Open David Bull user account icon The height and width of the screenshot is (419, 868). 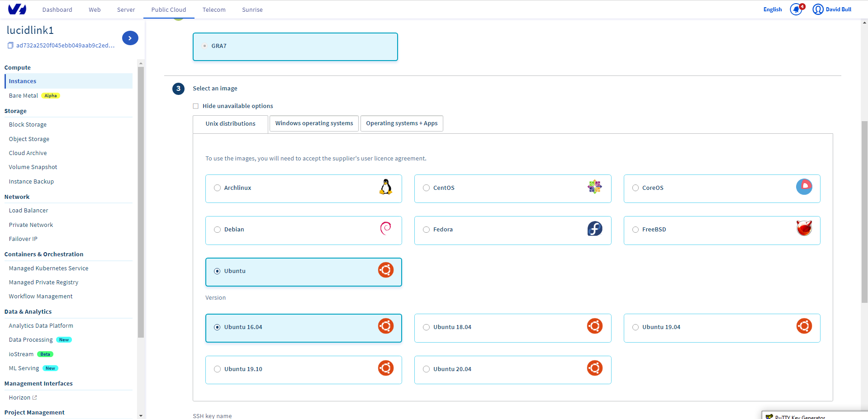818,9
